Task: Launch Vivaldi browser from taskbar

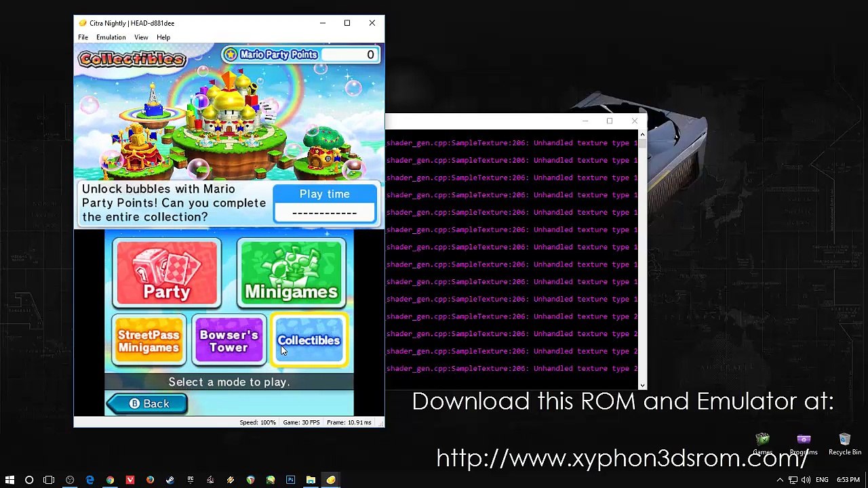Action: click(130, 480)
